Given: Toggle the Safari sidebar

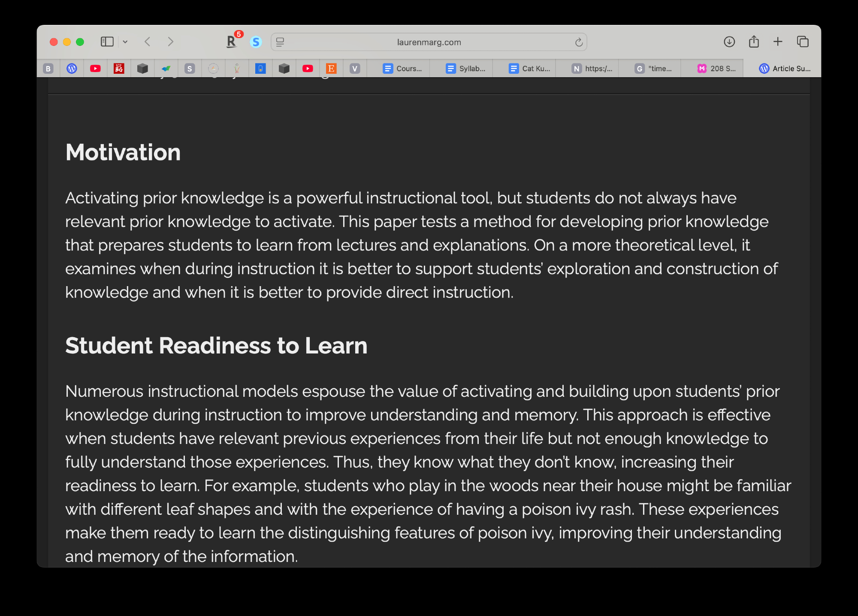Looking at the screenshot, I should [x=107, y=42].
